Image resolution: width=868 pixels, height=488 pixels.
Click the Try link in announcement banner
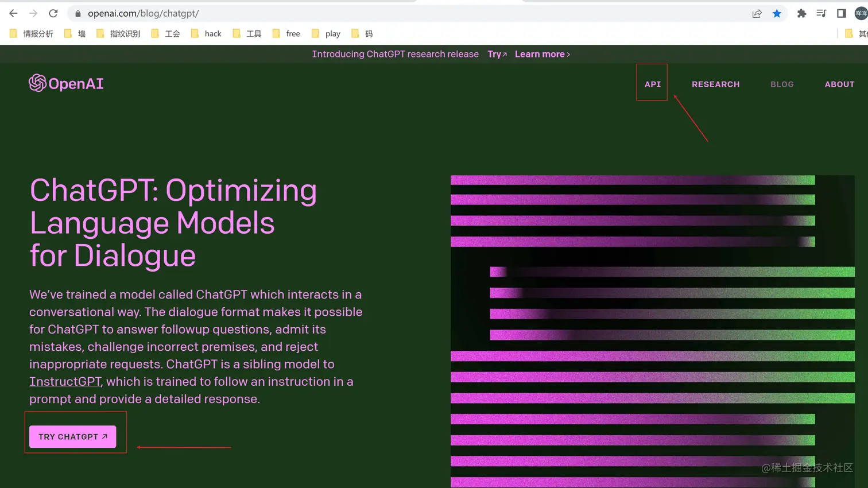(497, 54)
